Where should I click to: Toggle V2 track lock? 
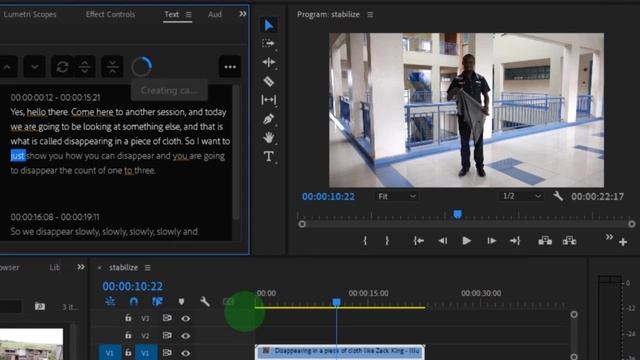coord(128,335)
